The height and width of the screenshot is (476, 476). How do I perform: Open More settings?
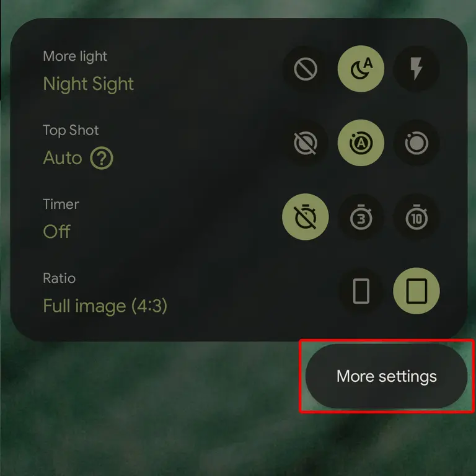click(387, 376)
